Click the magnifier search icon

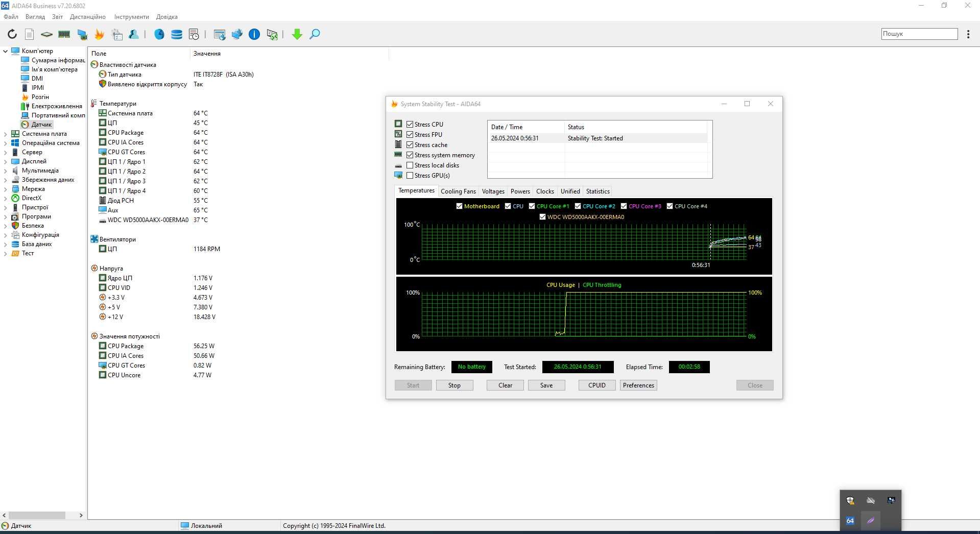(315, 34)
